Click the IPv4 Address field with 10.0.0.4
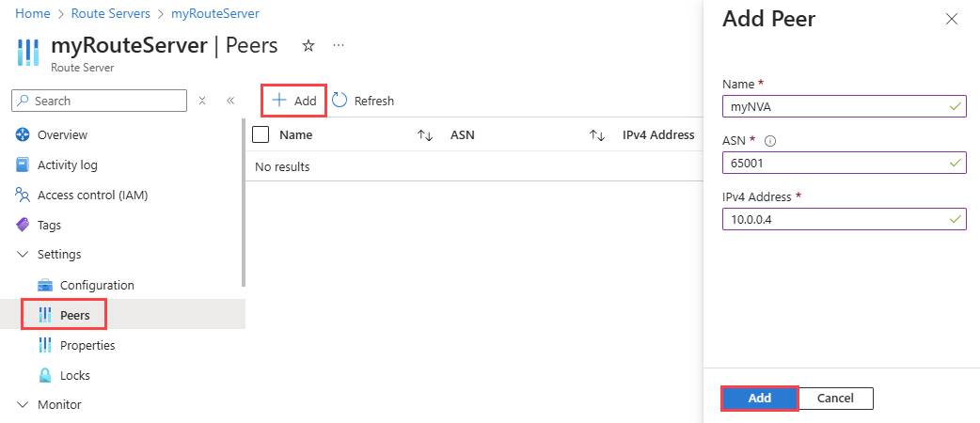 coord(845,219)
